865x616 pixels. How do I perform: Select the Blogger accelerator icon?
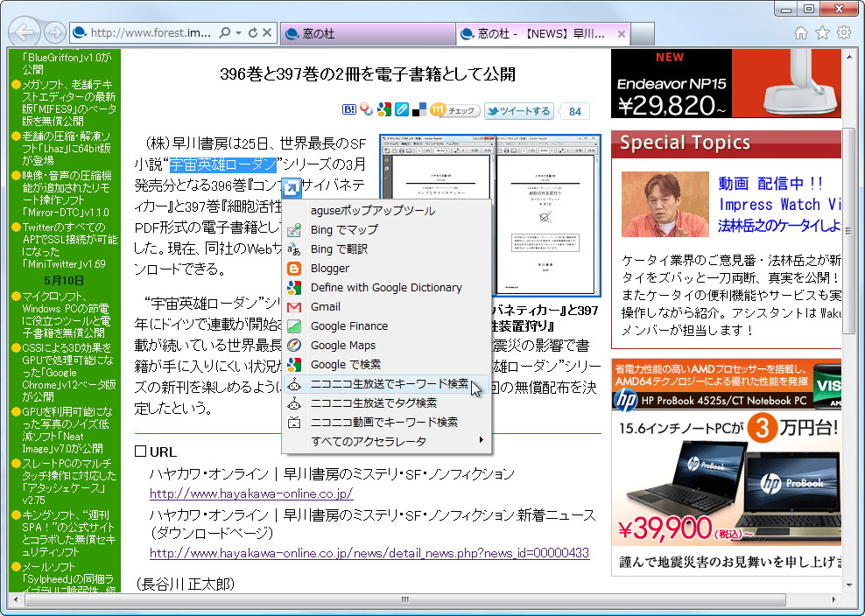click(295, 268)
